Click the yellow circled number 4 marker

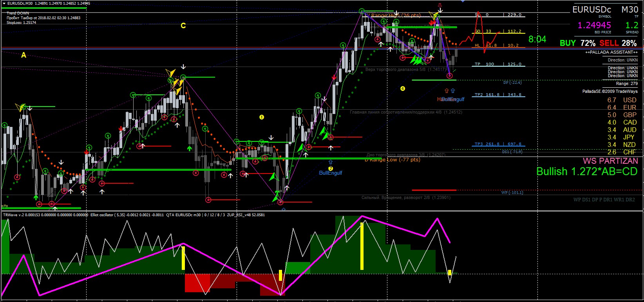point(403,89)
